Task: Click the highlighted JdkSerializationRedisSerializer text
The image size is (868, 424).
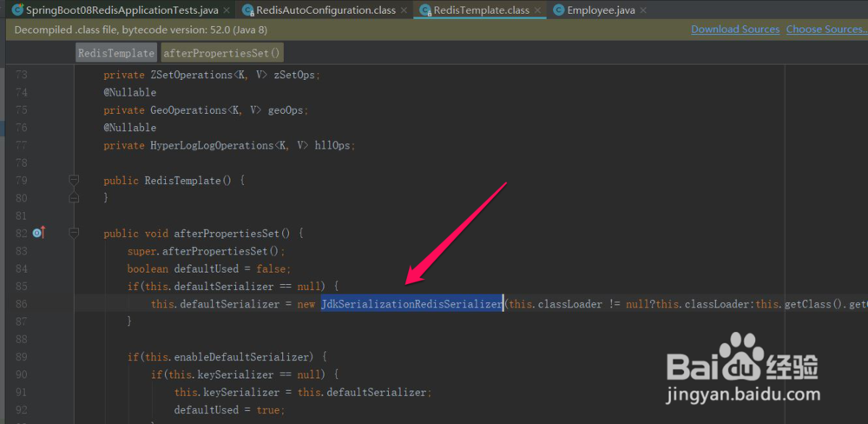Action: click(411, 304)
